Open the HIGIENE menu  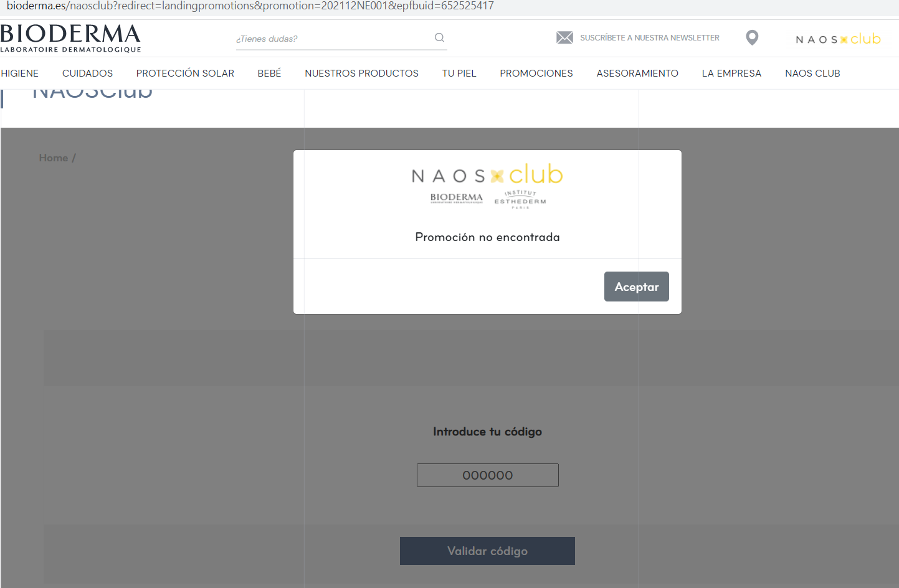[20, 73]
